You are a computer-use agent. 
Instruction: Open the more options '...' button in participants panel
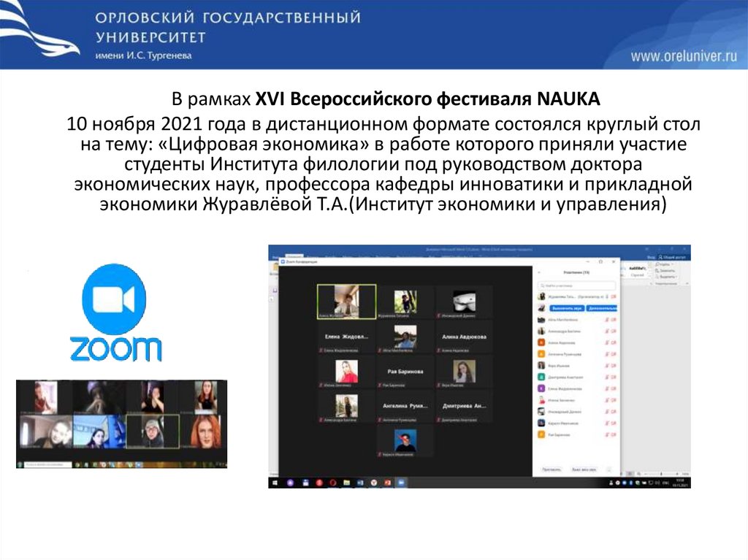pyautogui.click(x=608, y=469)
